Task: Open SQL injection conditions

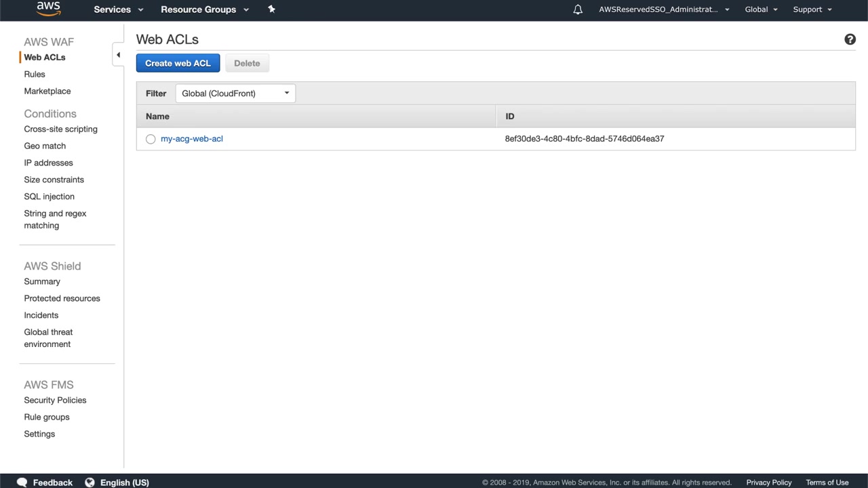Action: click(50, 197)
